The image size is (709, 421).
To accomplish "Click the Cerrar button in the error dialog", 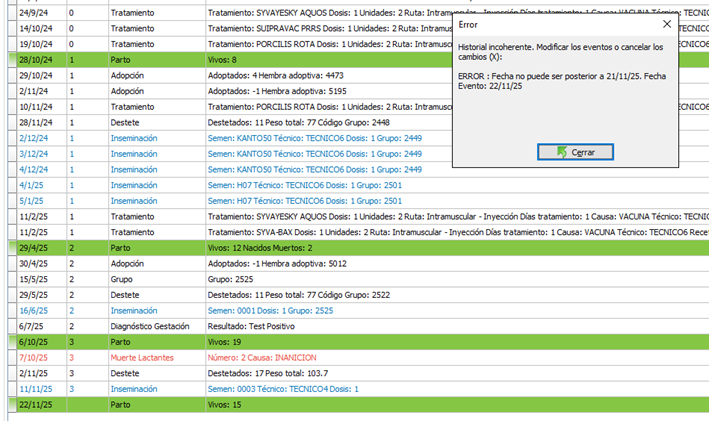I will (x=575, y=152).
